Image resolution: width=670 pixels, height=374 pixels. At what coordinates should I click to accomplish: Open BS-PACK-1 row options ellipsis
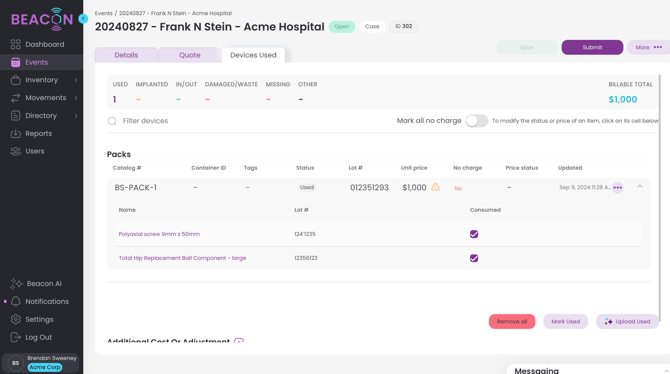click(617, 188)
